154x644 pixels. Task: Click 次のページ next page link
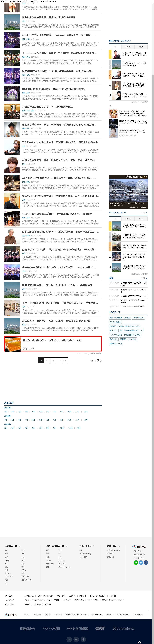click(96, 360)
